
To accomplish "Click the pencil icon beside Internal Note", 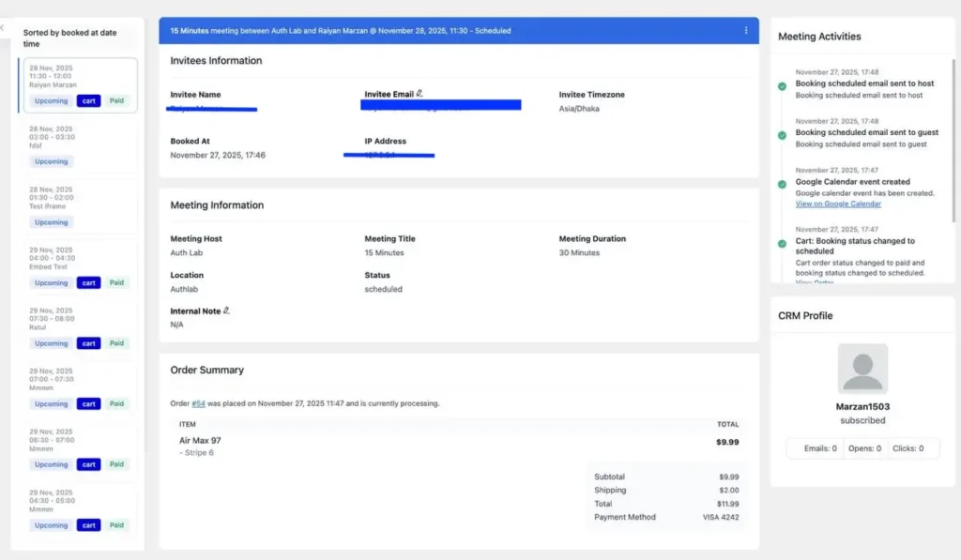I will (226, 310).
